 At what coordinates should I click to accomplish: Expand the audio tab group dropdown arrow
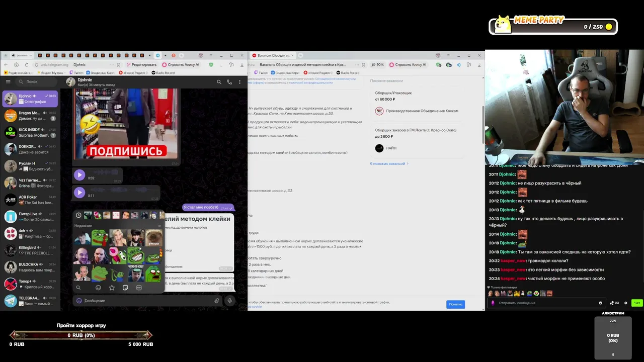31,55
